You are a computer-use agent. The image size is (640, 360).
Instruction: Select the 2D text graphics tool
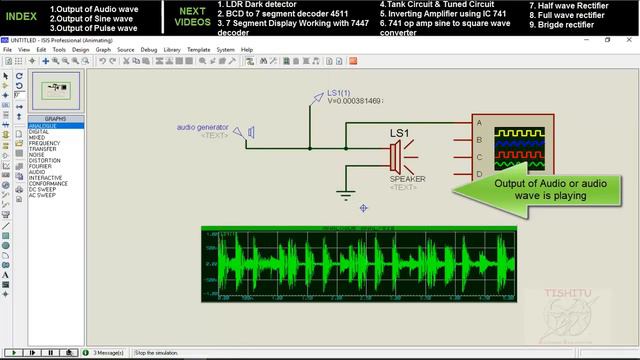[x=5, y=275]
